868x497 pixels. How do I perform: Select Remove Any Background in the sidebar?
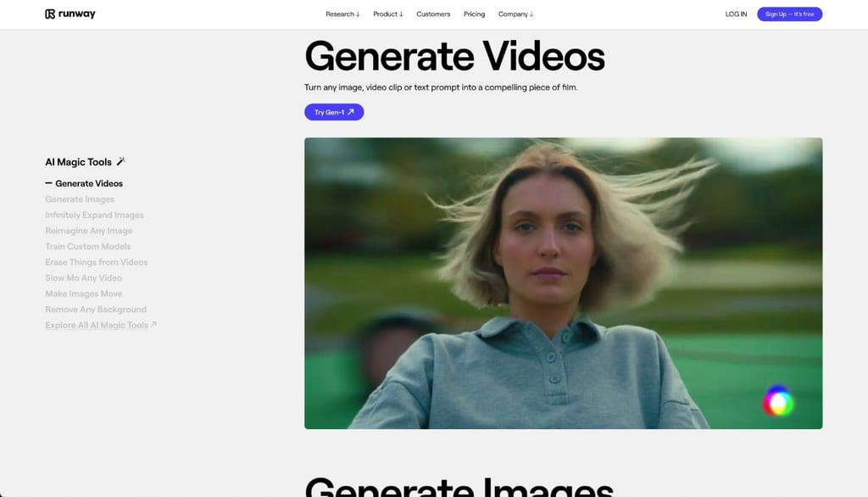click(x=96, y=310)
